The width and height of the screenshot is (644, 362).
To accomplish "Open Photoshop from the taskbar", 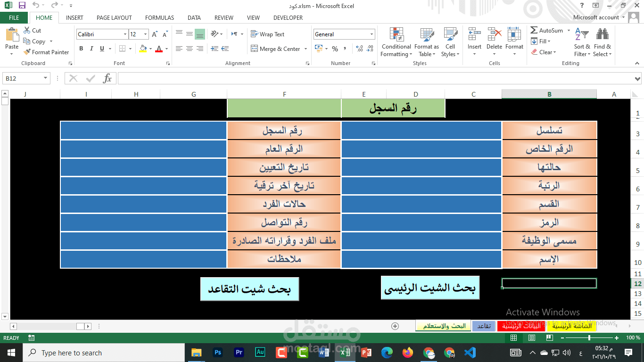I will coord(218,353).
